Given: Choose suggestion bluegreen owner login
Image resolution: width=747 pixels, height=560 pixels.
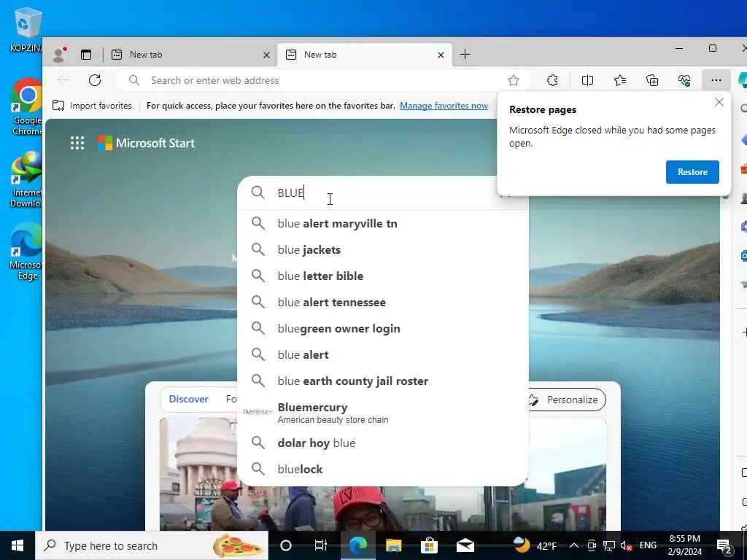Looking at the screenshot, I should coord(382,328).
